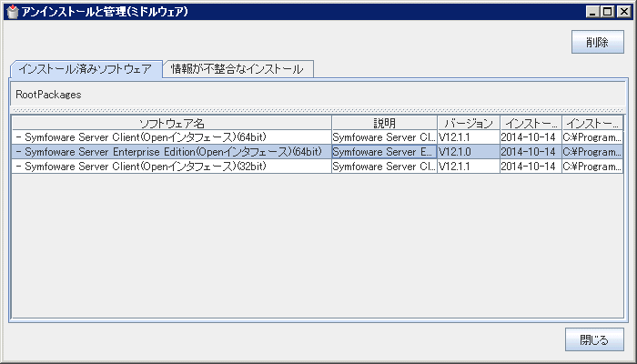Close window with title bar X
Image resolution: width=637 pixels, height=364 pixels.
623,12
